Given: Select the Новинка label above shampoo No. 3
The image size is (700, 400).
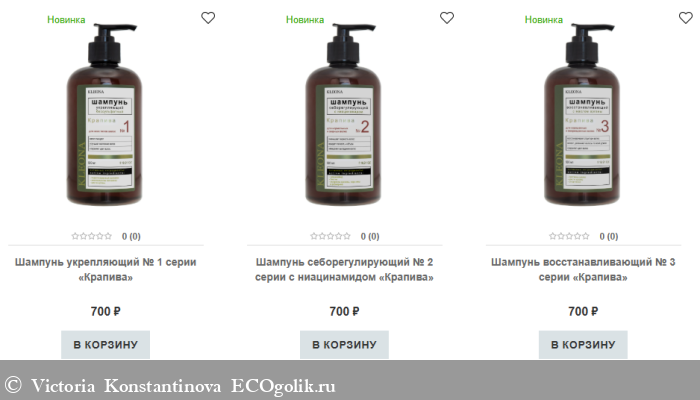Looking at the screenshot, I should (x=544, y=20).
